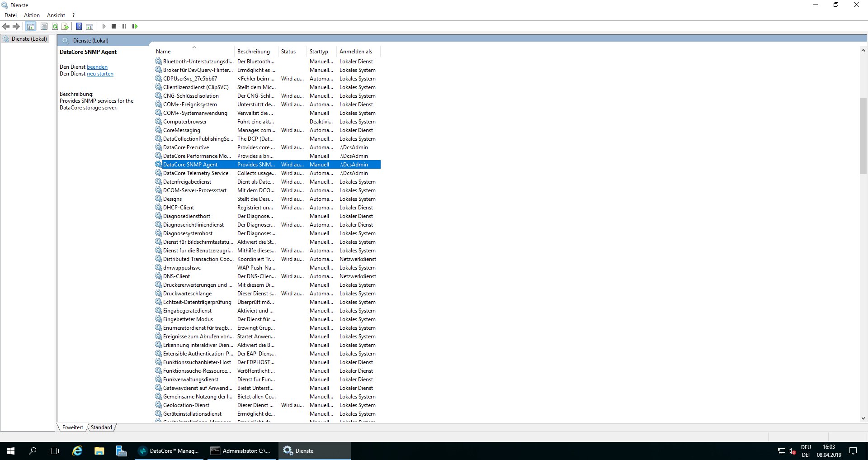
Task: Sort by the Starttyp column header
Action: (319, 52)
